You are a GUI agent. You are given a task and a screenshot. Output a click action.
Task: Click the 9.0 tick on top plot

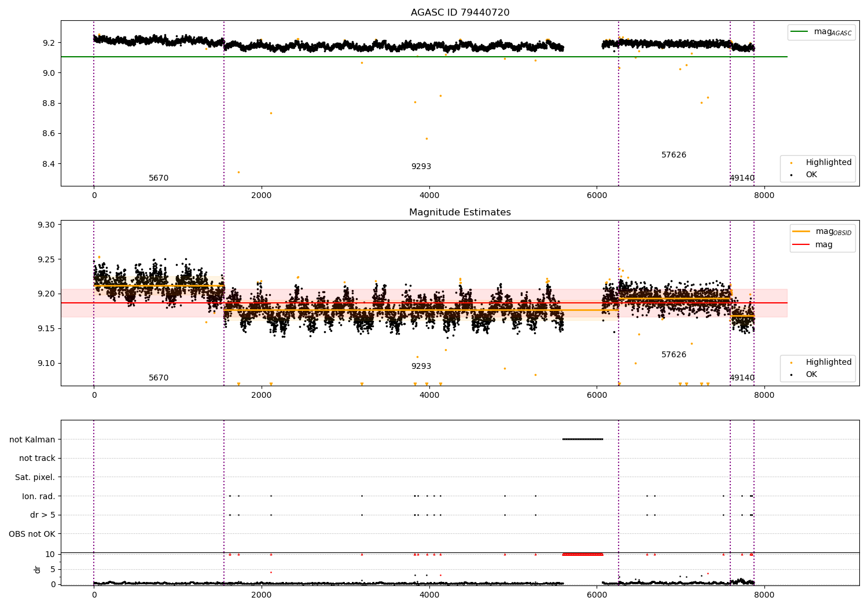tap(49, 73)
